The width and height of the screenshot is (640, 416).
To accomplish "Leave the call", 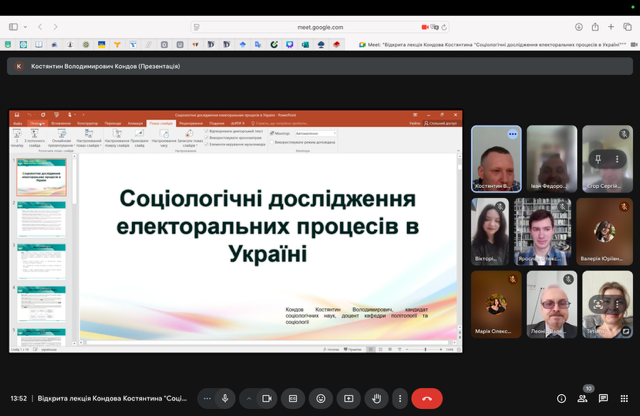I will point(427,398).
